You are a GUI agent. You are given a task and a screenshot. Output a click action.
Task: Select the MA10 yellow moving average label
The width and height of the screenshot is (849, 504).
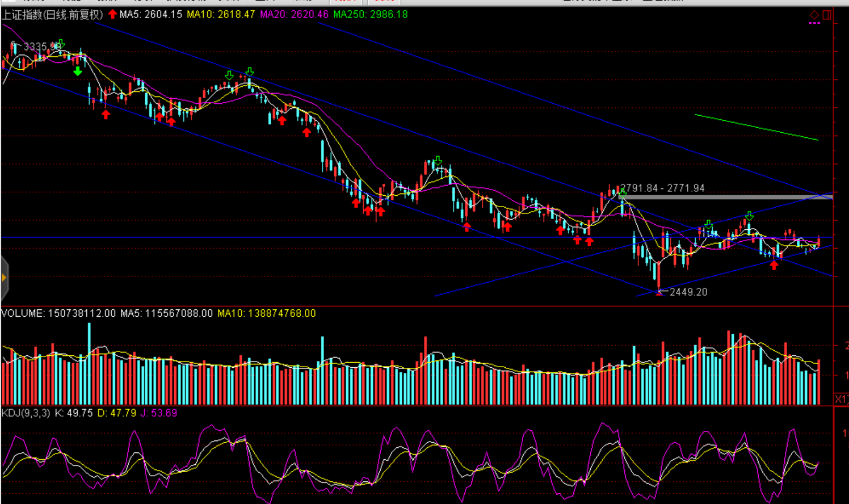coord(221,14)
